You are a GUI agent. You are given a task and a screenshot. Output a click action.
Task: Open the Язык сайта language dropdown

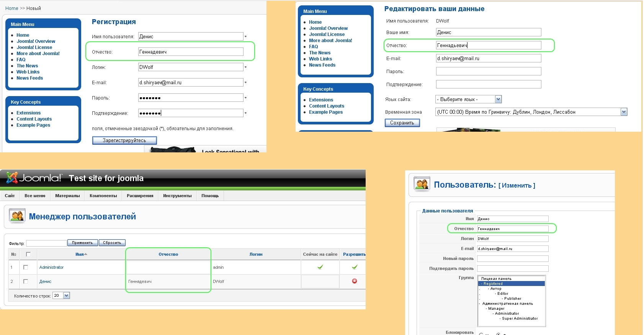tap(498, 100)
